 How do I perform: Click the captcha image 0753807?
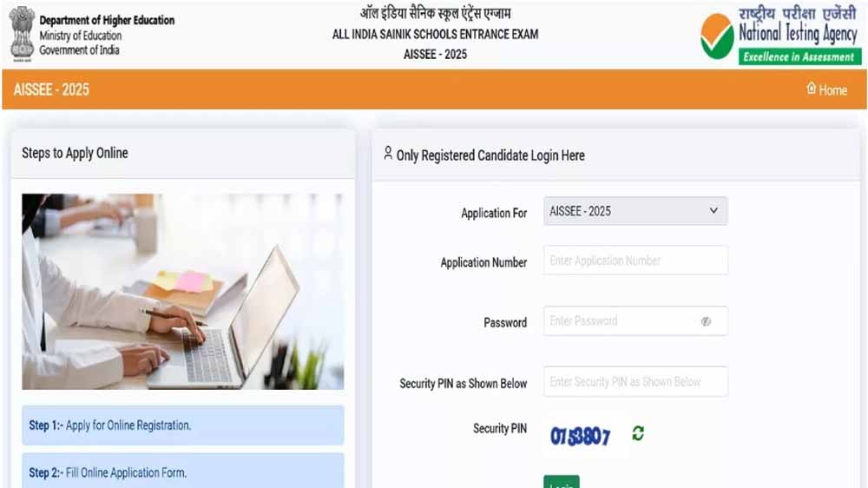pyautogui.click(x=580, y=437)
